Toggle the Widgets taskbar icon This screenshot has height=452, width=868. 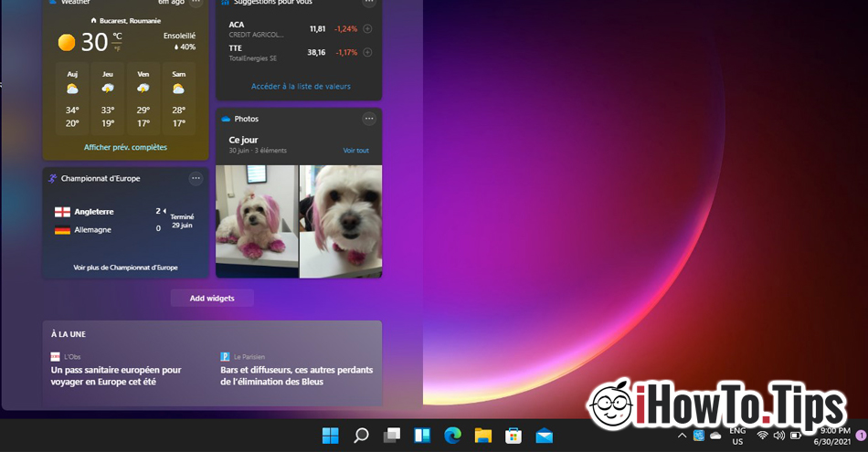point(422,436)
